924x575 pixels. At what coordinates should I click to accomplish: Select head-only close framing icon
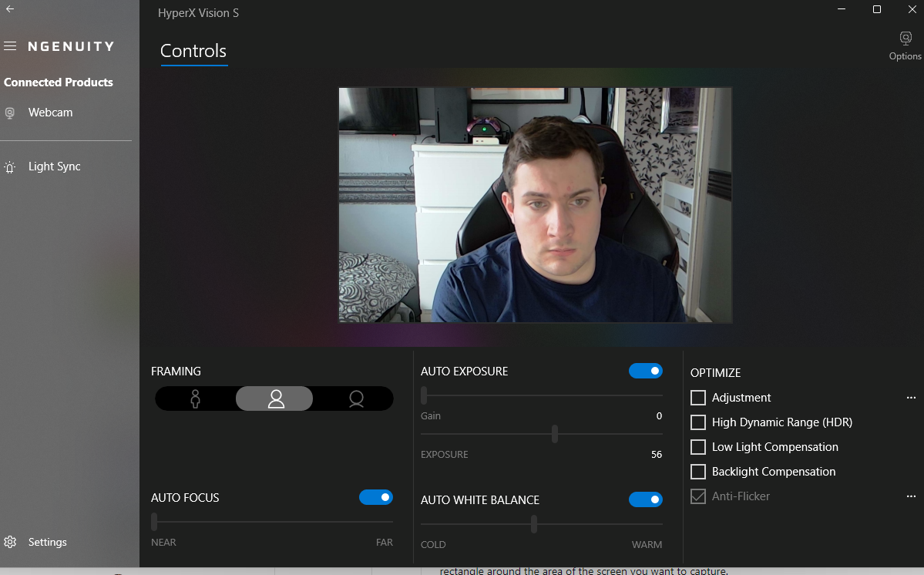click(x=356, y=398)
